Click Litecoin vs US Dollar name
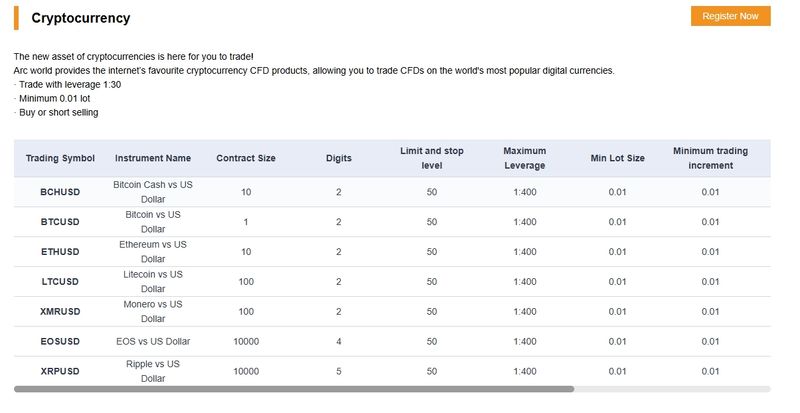The height and width of the screenshot is (413, 800). [153, 281]
